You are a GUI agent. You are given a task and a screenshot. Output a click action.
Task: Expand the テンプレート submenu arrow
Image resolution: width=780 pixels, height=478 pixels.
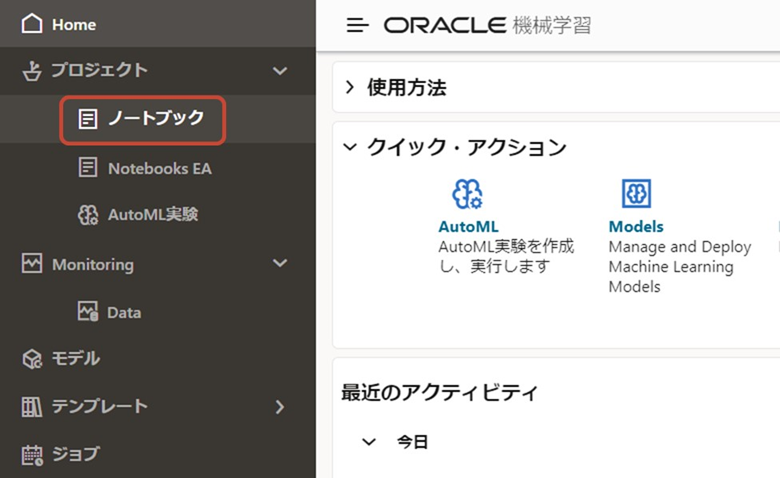pyautogui.click(x=280, y=407)
